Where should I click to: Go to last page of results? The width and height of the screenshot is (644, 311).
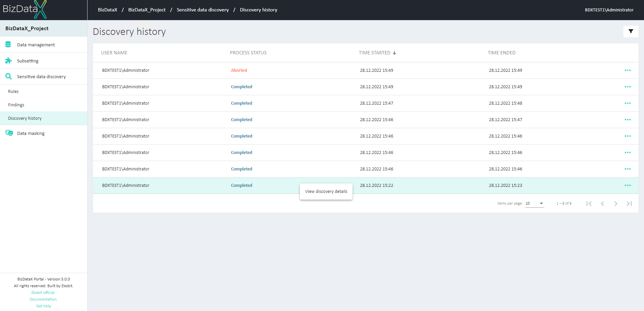point(629,204)
